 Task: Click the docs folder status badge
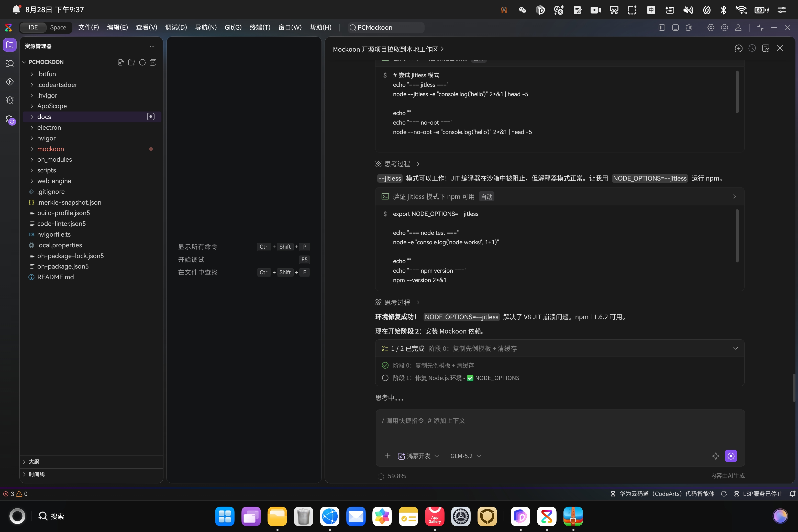(151, 116)
